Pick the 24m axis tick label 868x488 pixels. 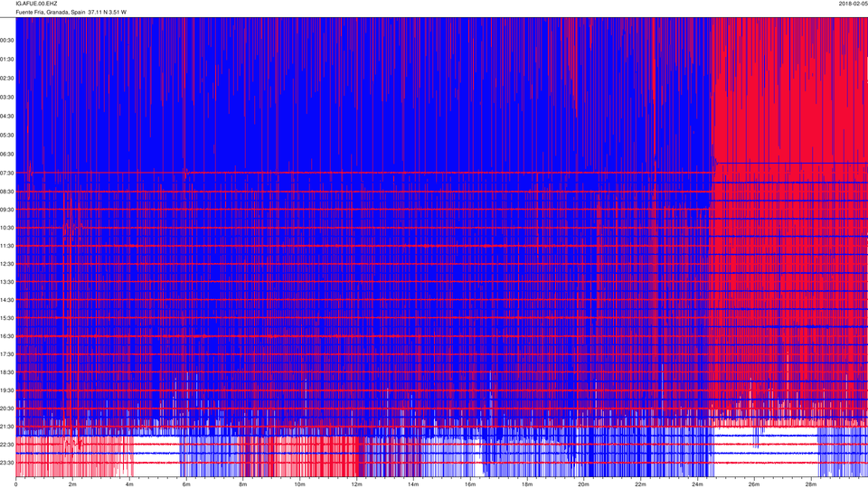[697, 484]
